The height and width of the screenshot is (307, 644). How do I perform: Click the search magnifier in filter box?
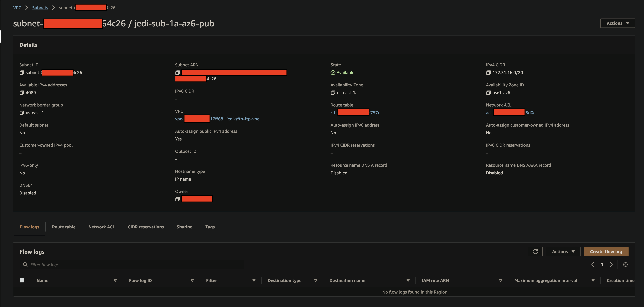(25, 264)
